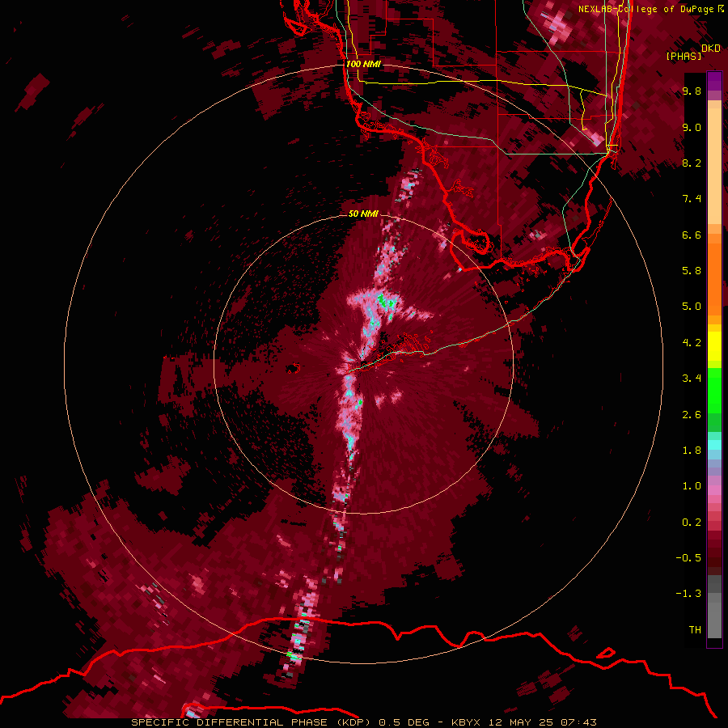Select the 0.2 legend scale label

(692, 523)
